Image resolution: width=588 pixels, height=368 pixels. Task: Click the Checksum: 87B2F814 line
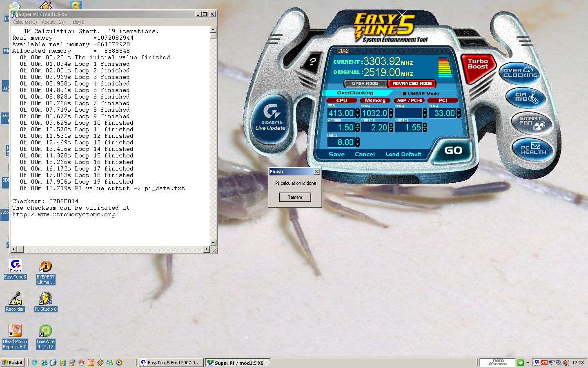pyautogui.click(x=45, y=201)
